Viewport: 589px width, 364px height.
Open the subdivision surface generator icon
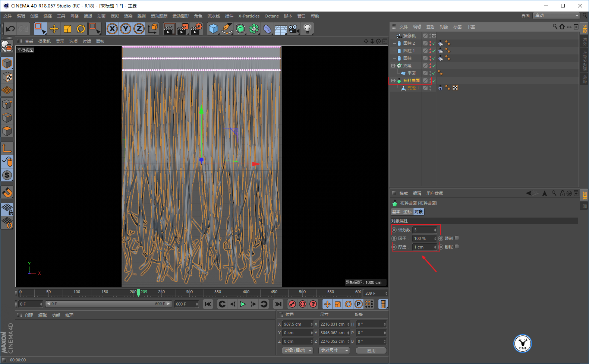point(240,29)
